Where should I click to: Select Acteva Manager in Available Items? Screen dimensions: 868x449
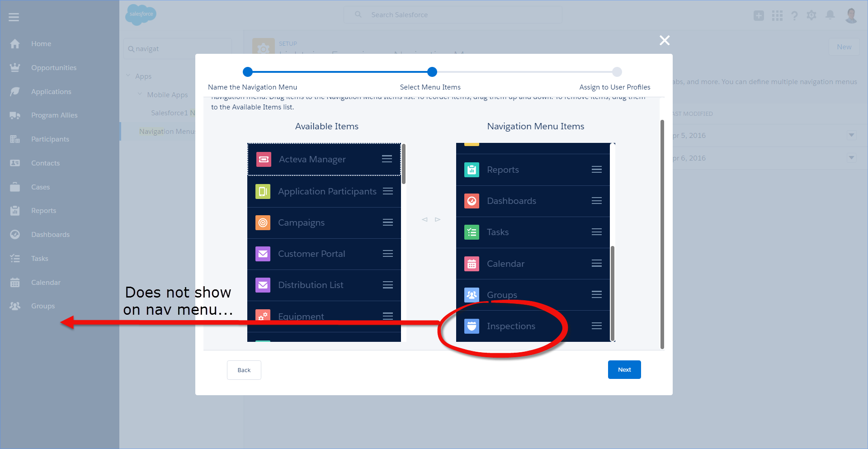click(x=324, y=159)
